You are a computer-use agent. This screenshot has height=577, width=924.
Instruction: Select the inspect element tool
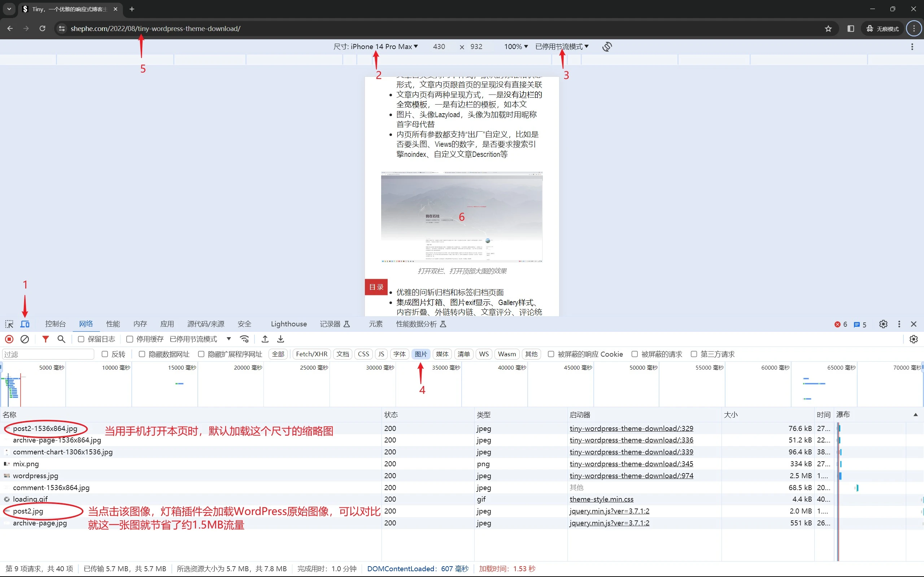coord(9,323)
